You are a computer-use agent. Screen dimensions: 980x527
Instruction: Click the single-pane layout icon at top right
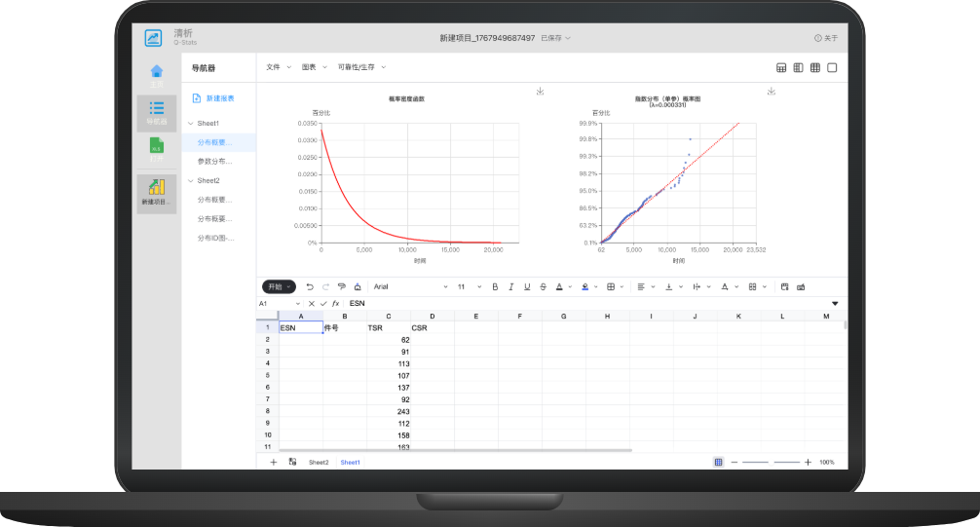point(832,67)
